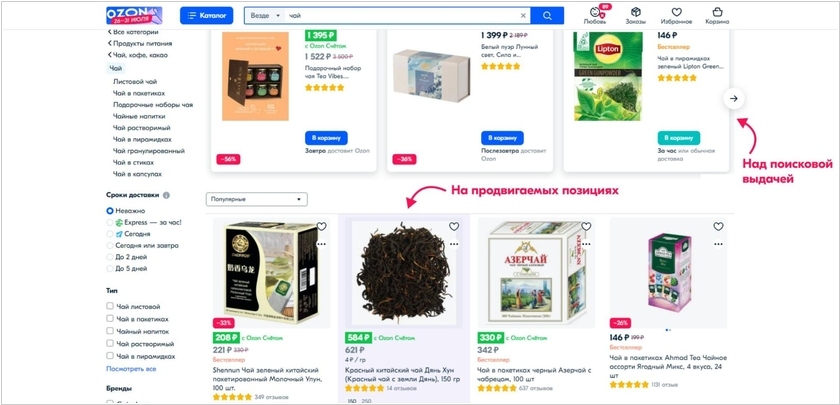Click the magnifier search button

(x=547, y=16)
